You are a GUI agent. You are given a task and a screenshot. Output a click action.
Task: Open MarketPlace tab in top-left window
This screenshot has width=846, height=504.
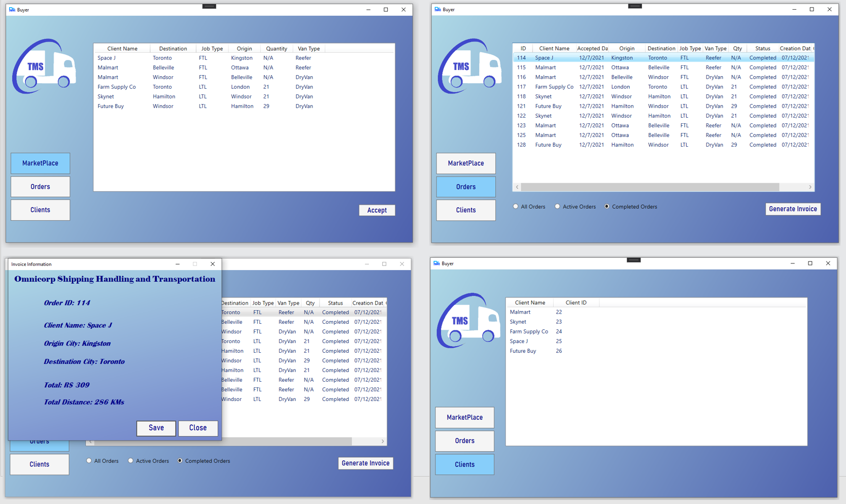click(x=41, y=163)
